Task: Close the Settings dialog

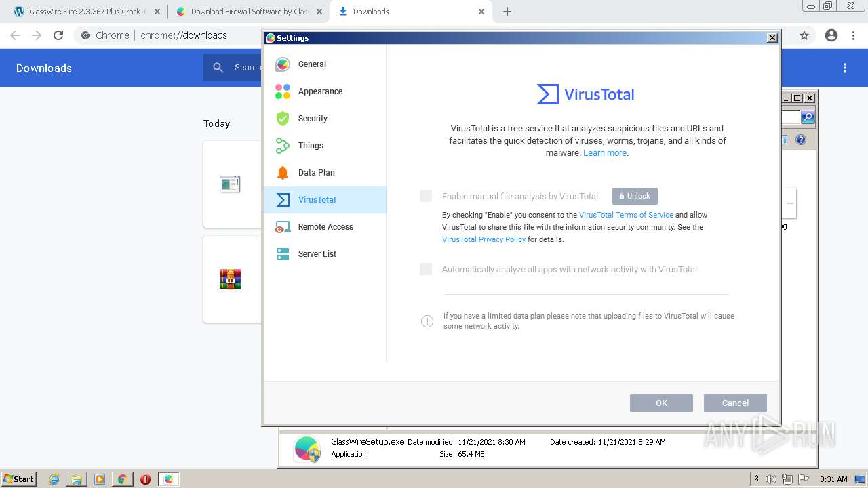Action: [x=772, y=38]
